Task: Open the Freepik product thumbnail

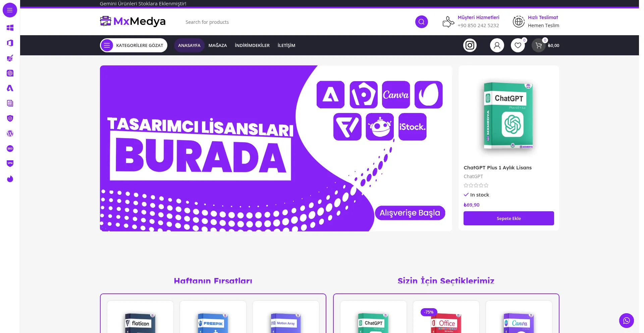Action: point(213,323)
